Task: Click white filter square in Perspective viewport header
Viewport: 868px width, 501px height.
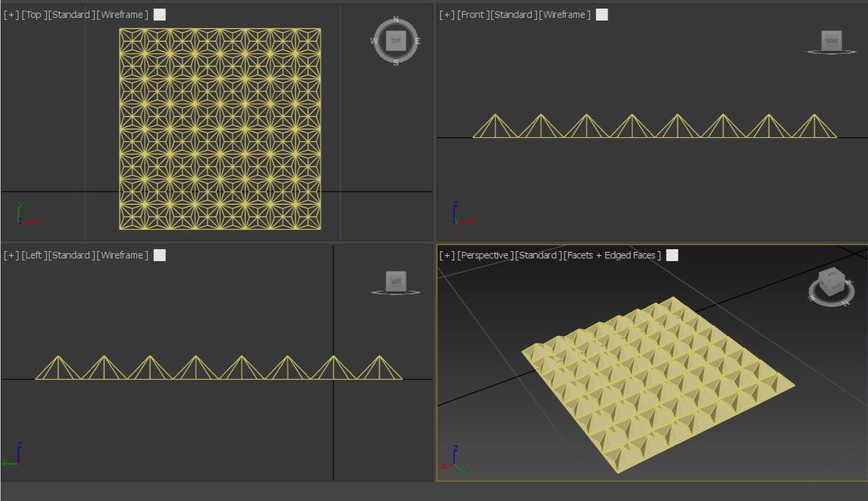Action: [672, 255]
